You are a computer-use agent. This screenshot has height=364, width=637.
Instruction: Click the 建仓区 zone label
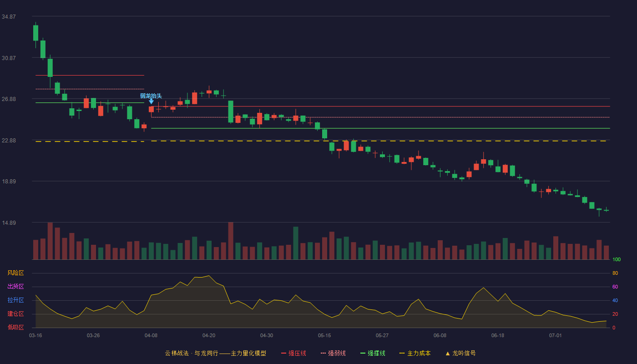(15, 314)
